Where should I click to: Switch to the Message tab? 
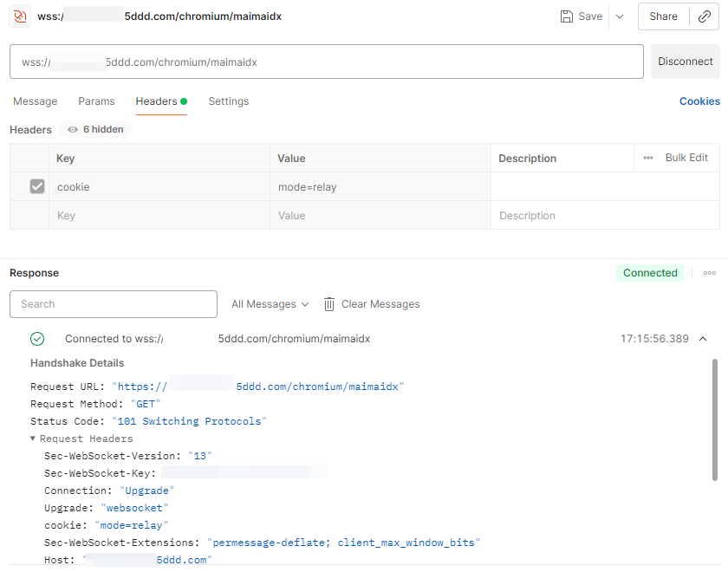[35, 101]
